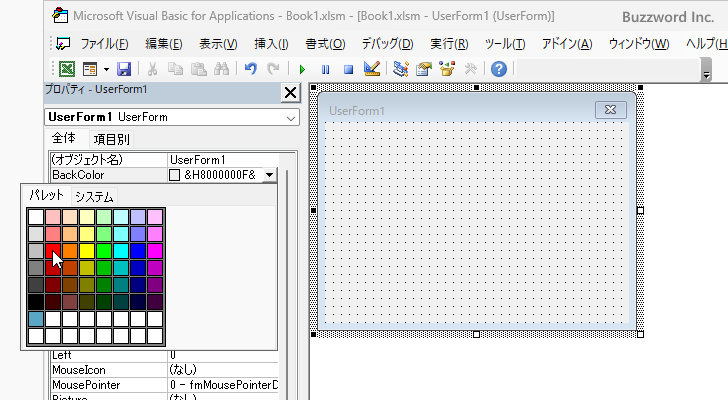Select the パレット color tab
Image resolution: width=728 pixels, height=400 pixels.
46,195
